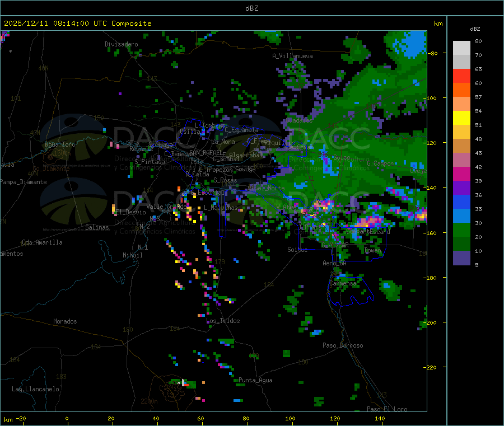
Task: Select the light gray 70-80 dBZ swatch
Action: tap(461, 48)
